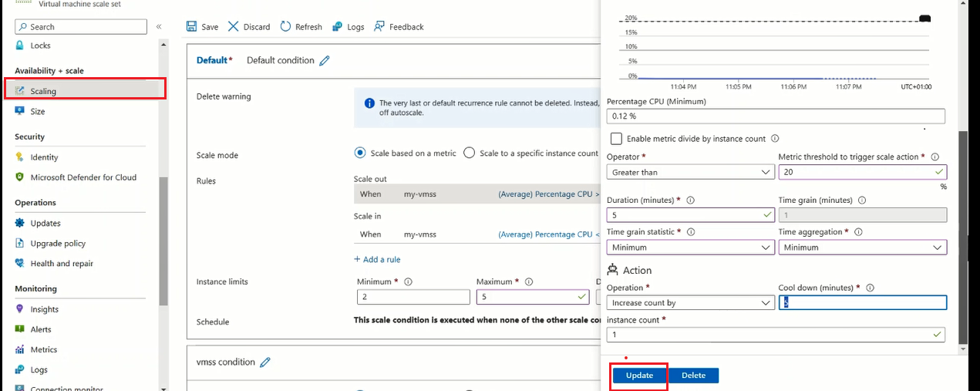Click the Refresh icon in the toolbar
980x391 pixels.
[x=285, y=26]
